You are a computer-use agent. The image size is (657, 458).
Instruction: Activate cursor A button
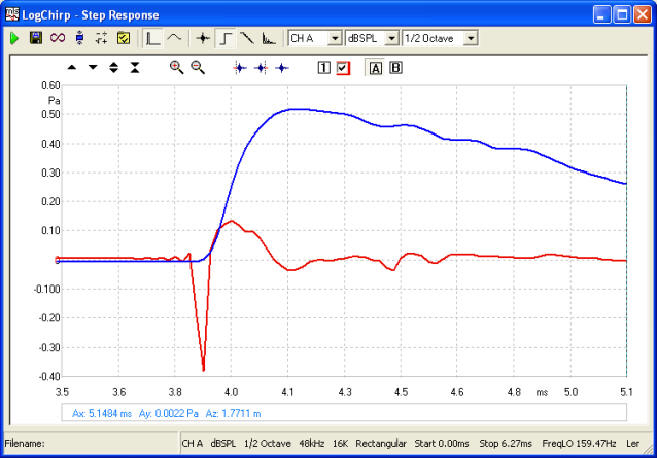[375, 68]
